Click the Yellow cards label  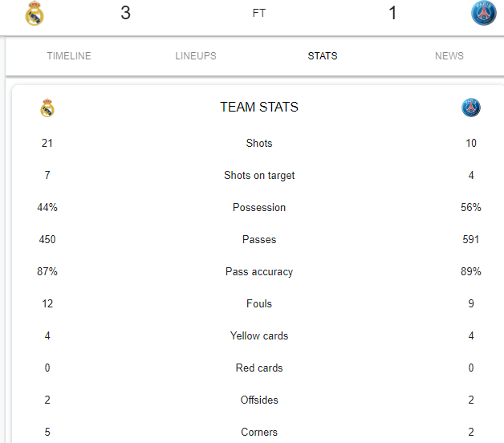pyautogui.click(x=259, y=336)
